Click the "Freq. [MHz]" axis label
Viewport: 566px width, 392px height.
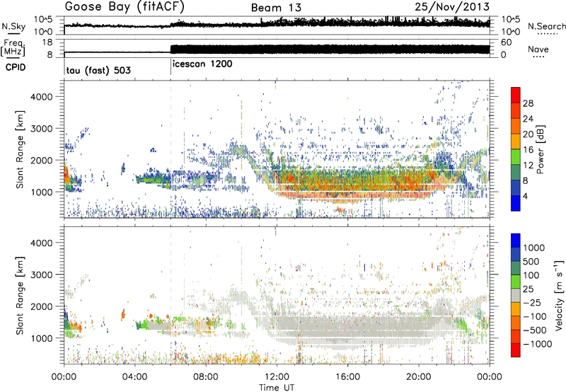pyautogui.click(x=13, y=47)
